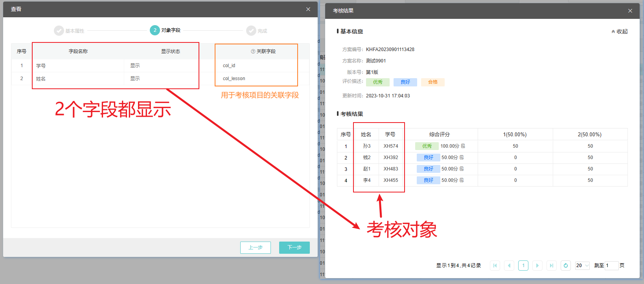
Task: Click the 1(50.00%) column header
Action: 515,134
